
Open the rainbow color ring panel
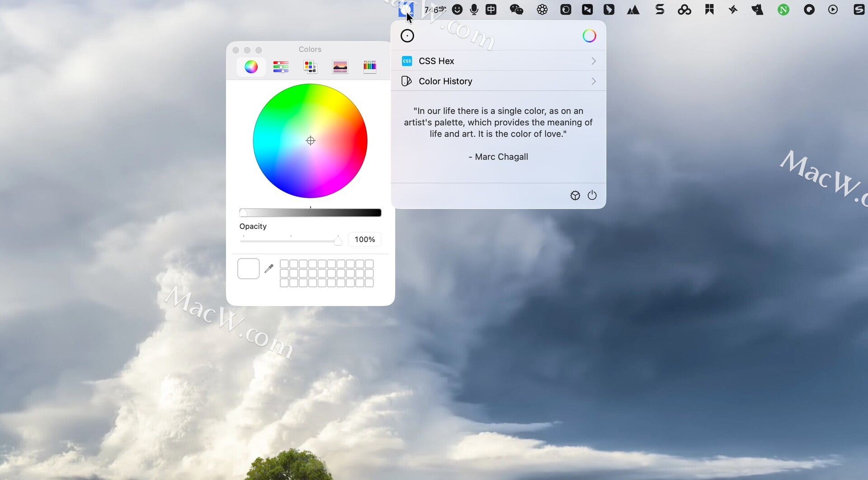tap(589, 36)
